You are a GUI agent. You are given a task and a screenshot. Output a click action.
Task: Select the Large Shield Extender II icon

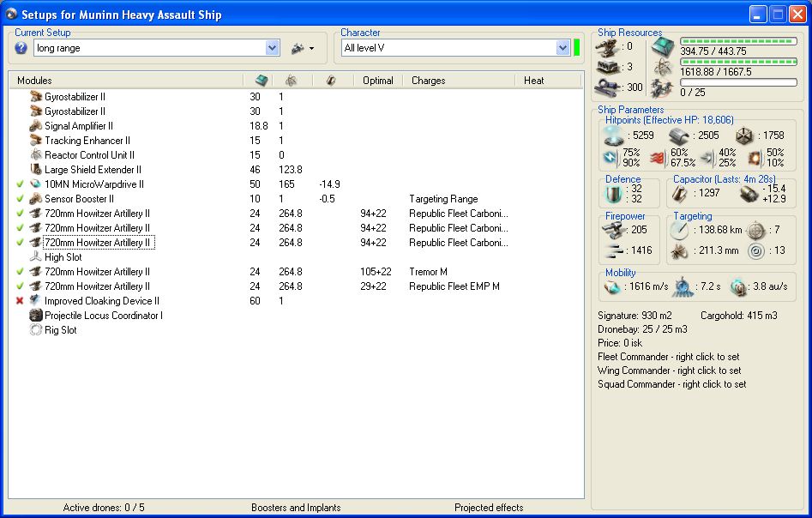tap(36, 169)
